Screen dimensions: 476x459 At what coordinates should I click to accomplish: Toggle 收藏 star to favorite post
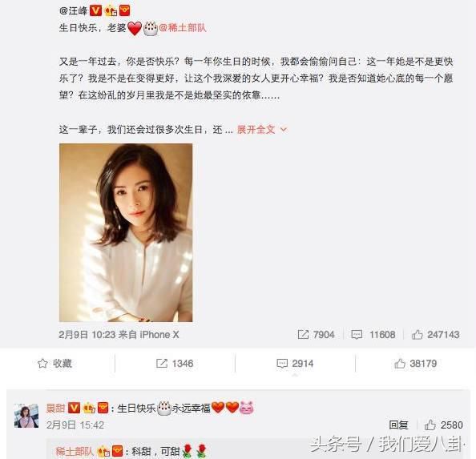coord(54,363)
